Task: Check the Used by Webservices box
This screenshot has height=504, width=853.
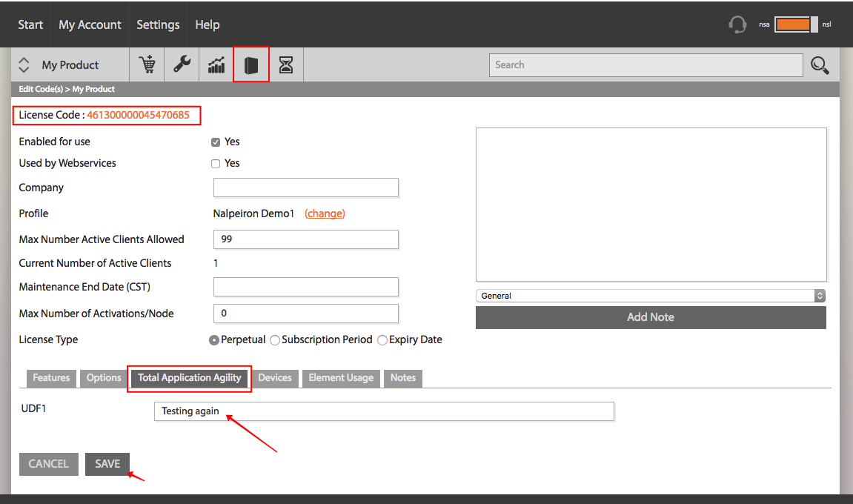Action: pyautogui.click(x=216, y=164)
